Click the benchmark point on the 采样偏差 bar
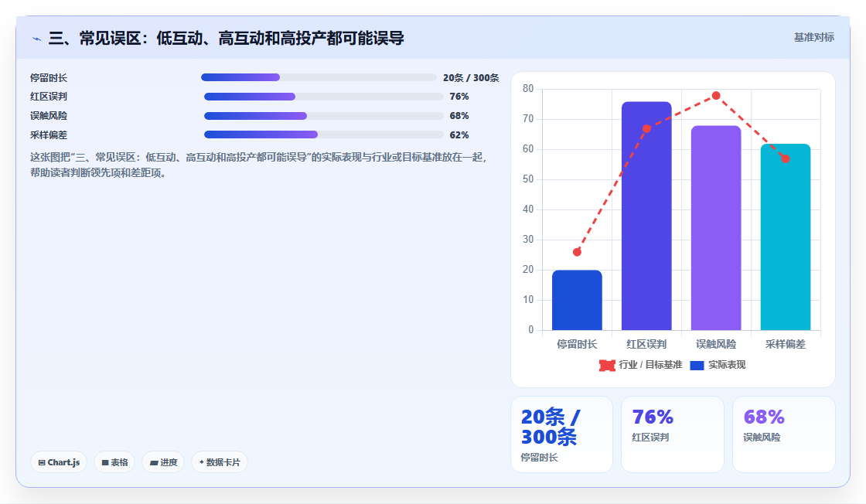The width and height of the screenshot is (866, 504). (786, 159)
